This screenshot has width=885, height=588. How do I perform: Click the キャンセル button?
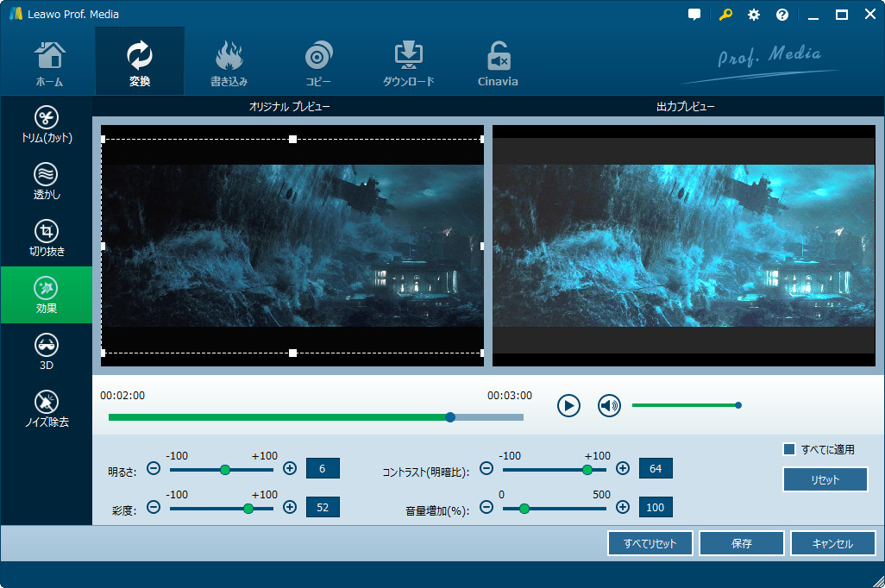(832, 543)
